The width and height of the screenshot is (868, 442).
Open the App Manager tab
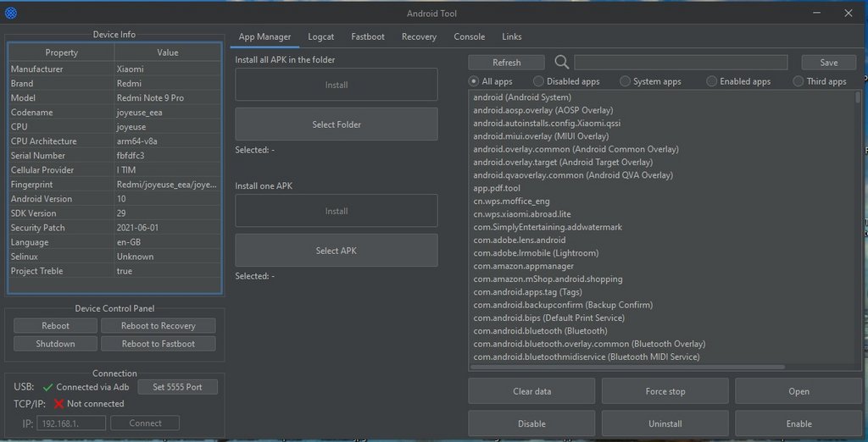(x=264, y=37)
